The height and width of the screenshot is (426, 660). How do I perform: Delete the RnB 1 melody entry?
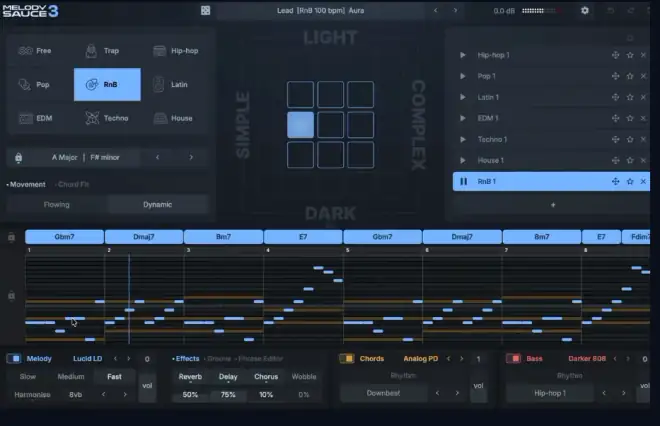643,181
